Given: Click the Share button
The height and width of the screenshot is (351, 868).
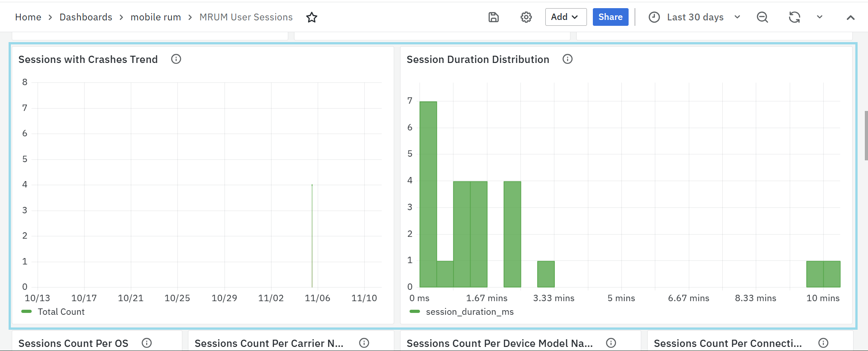Looking at the screenshot, I should (x=610, y=17).
